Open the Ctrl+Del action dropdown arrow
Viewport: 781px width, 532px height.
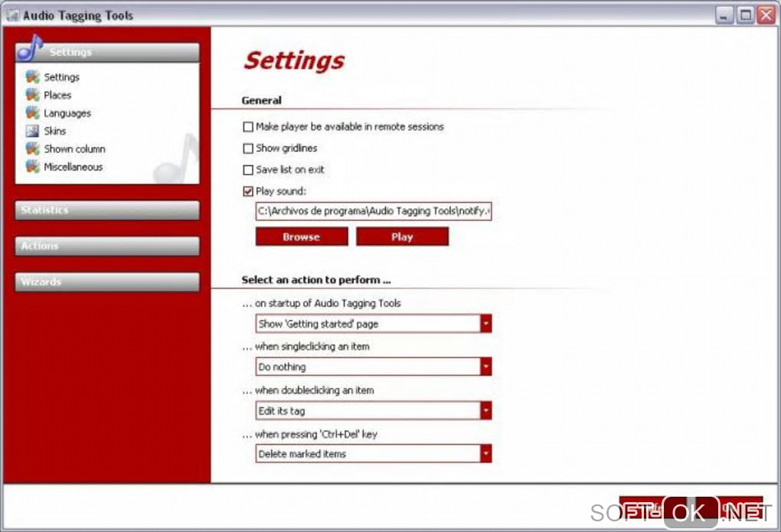click(485, 454)
